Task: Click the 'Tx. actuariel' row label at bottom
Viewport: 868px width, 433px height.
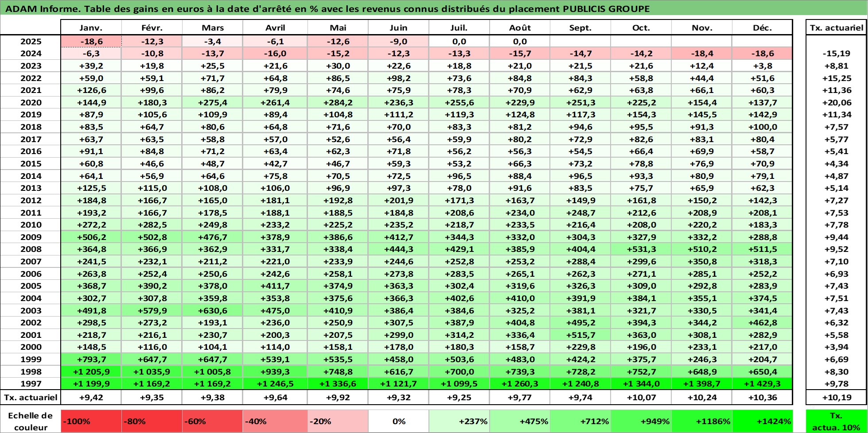Action: pyautogui.click(x=31, y=397)
